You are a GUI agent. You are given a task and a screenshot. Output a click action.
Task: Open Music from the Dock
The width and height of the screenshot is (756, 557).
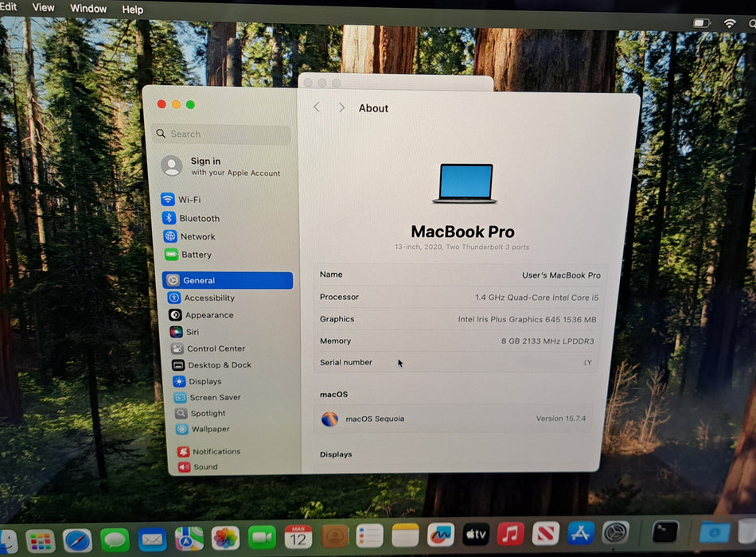pyautogui.click(x=511, y=533)
